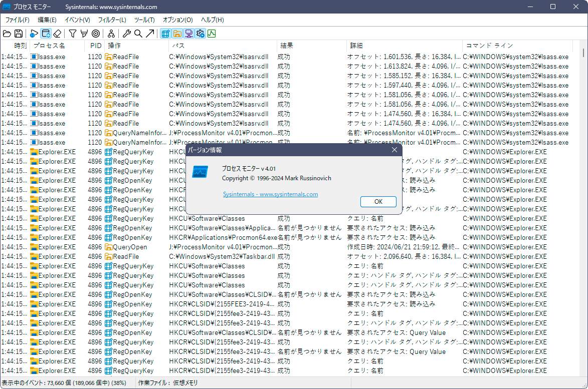Click the PID column header
The image size is (588, 389).
[x=94, y=46]
